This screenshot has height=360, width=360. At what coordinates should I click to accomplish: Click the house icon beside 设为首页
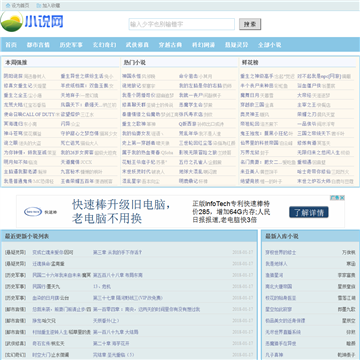coord(8,5)
